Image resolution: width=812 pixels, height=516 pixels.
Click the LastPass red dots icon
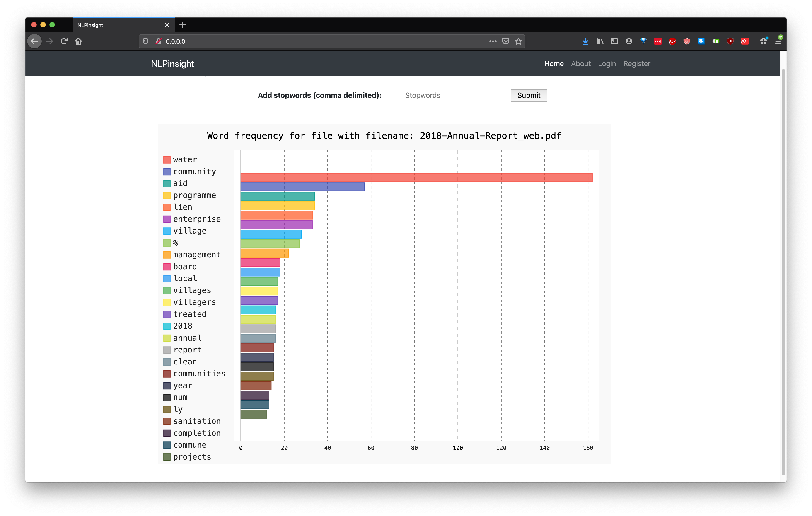click(x=657, y=41)
